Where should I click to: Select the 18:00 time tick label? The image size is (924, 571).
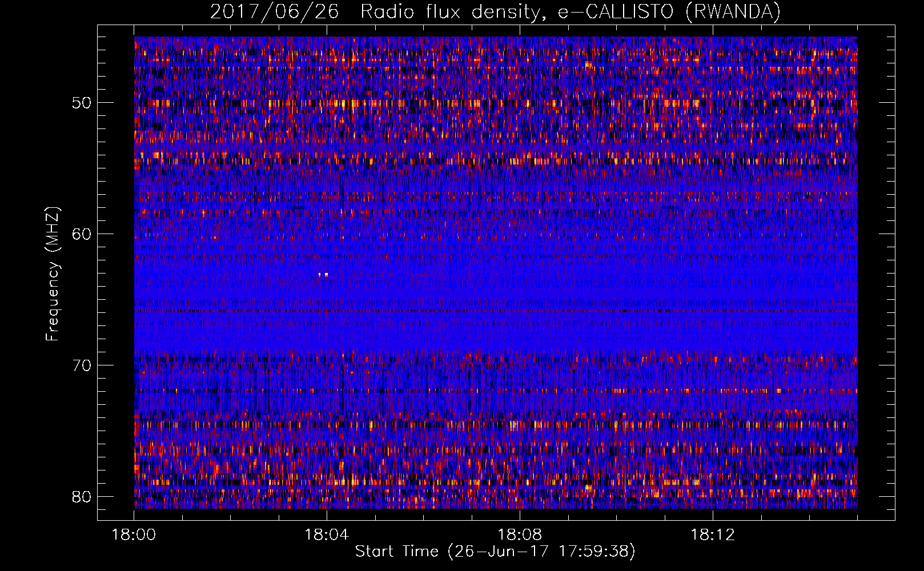pos(134,535)
